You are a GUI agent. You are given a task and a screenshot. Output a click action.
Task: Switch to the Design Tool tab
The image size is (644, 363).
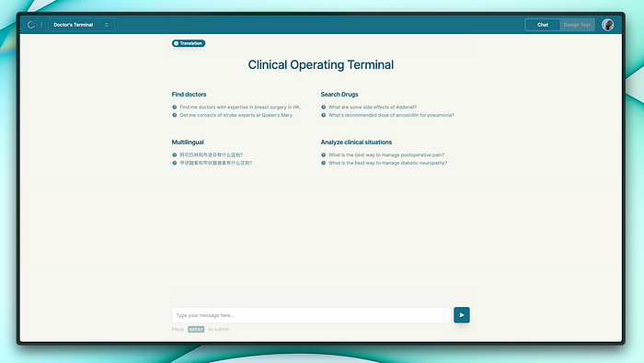pos(577,25)
